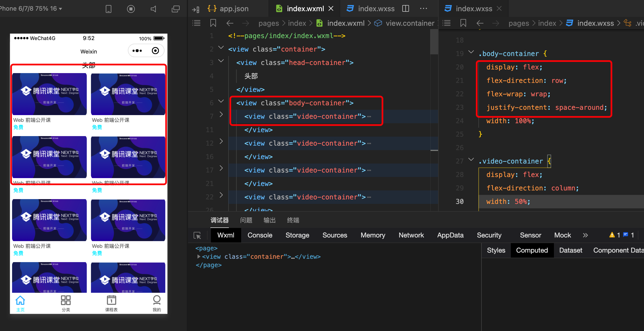Click the index.wxml breadcrumb item

pos(346,23)
